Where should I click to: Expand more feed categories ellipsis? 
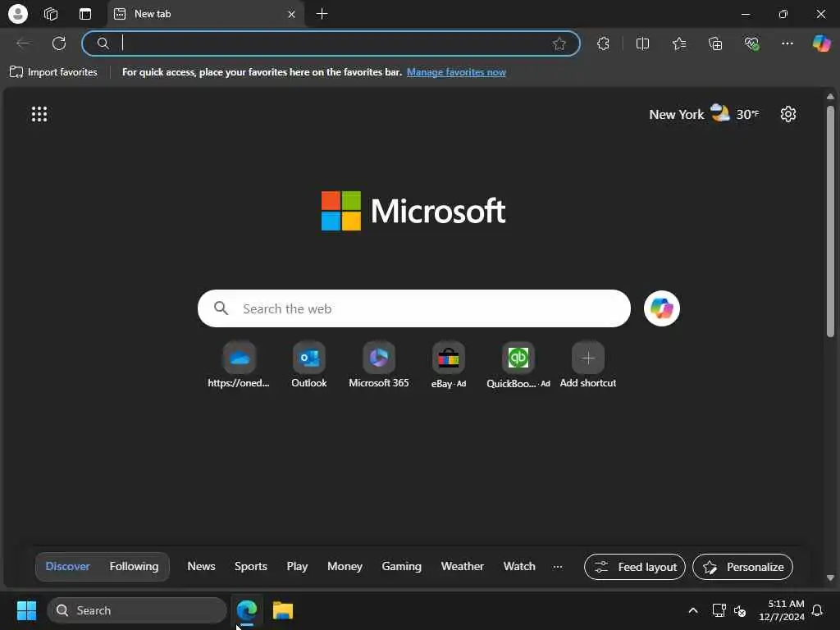click(x=558, y=566)
